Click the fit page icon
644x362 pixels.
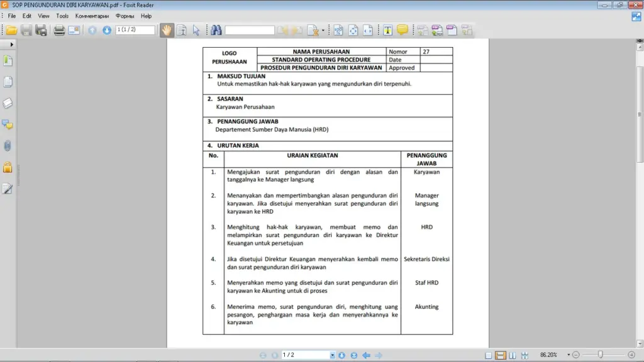click(x=353, y=30)
